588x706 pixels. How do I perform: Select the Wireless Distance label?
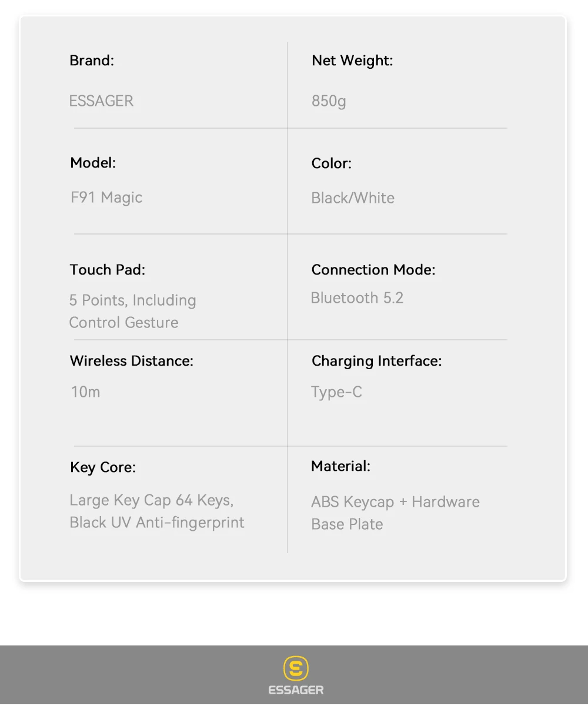[131, 361]
